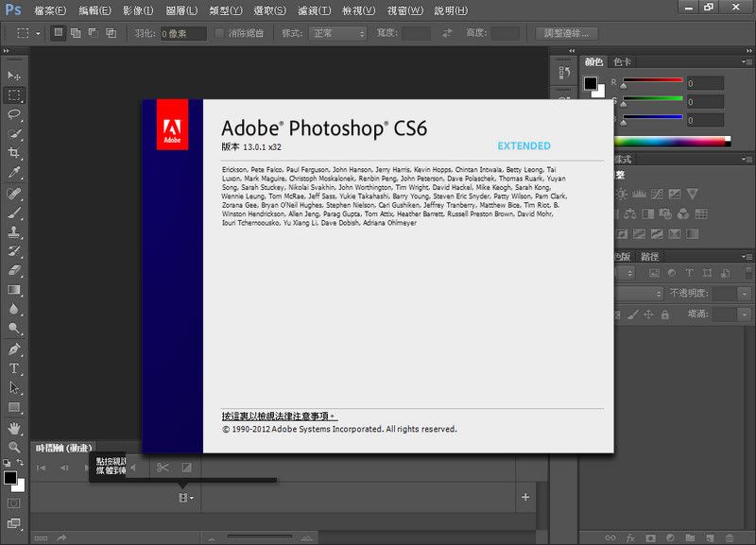756x545 pixels.
Task: Select the Dodge tool
Action: [x=14, y=328]
